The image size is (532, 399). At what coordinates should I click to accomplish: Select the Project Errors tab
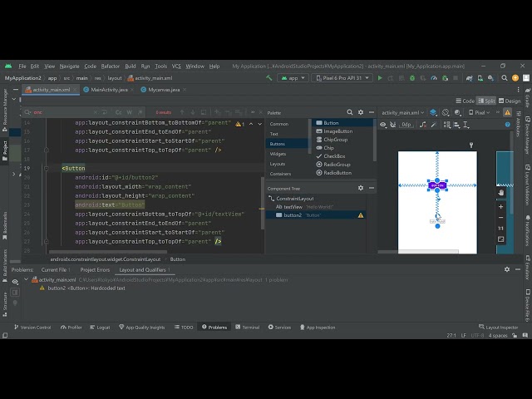pyautogui.click(x=95, y=269)
